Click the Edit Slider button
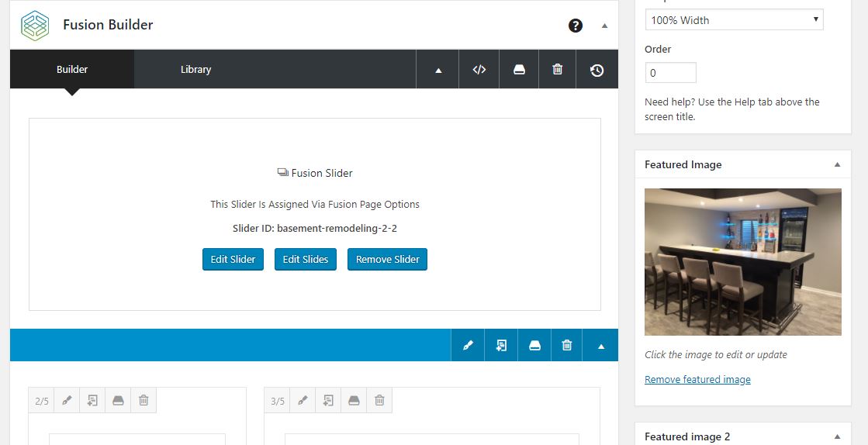868x445 pixels. (x=233, y=259)
